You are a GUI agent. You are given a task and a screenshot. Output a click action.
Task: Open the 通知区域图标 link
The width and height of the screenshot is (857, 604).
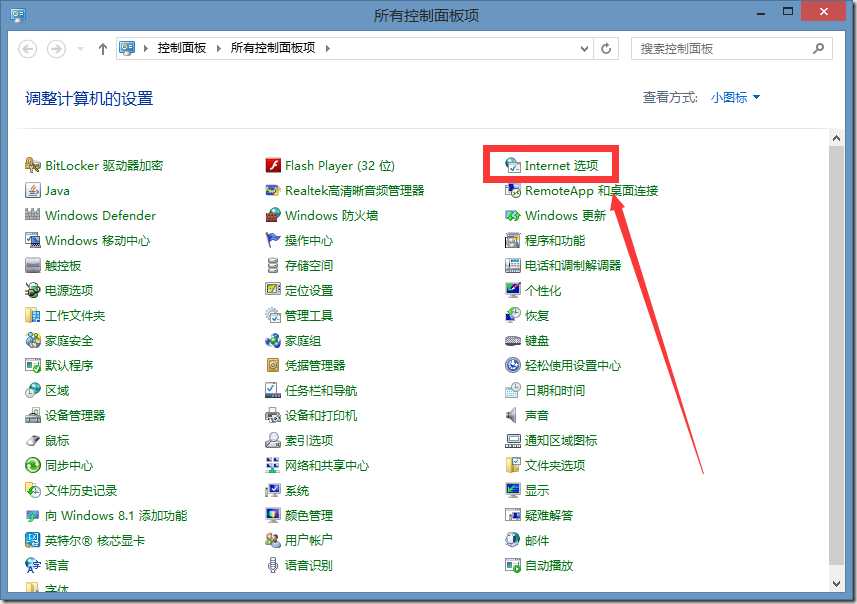tap(561, 440)
